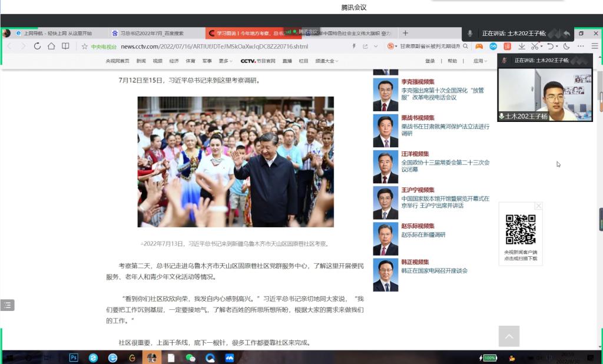Open the game controller extension icon
Image resolution: width=603 pixels, height=364 pixels.
479,47
